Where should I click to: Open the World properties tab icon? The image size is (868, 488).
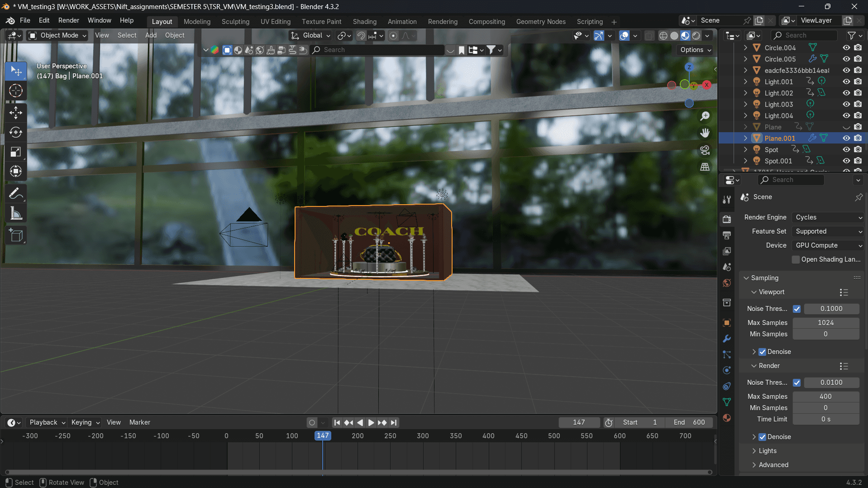point(727,283)
